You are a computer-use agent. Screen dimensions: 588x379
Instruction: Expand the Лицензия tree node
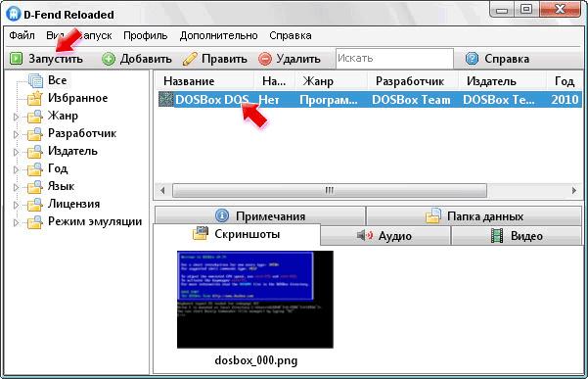coord(16,205)
